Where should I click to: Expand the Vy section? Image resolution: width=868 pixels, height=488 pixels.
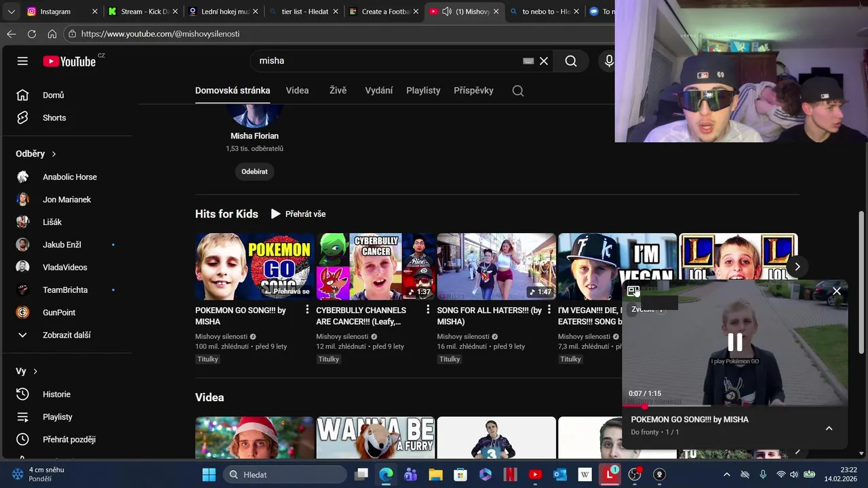(x=27, y=371)
